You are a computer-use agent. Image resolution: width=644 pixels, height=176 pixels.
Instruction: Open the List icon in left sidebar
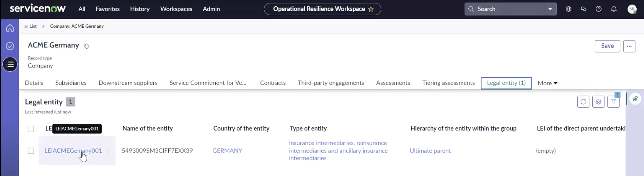[10, 64]
